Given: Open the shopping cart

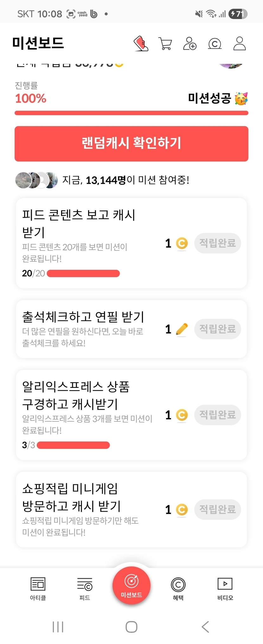Looking at the screenshot, I should pos(165,43).
